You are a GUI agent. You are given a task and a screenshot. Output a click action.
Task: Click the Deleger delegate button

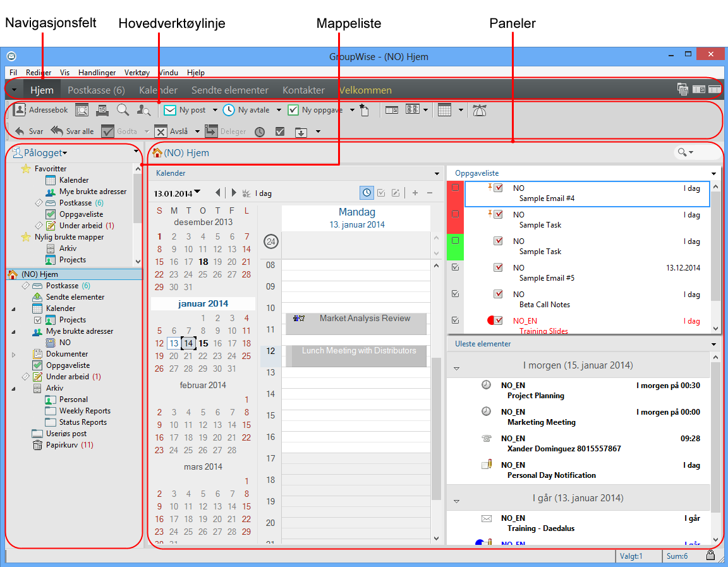point(226,131)
